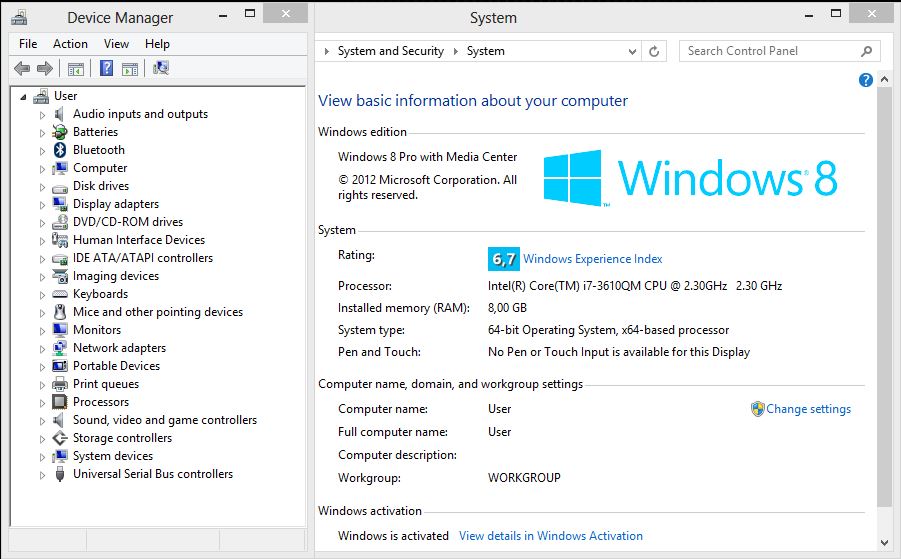Click the scroll-down arrow in System window
Image resolution: width=901 pixels, height=559 pixels.
click(x=885, y=542)
